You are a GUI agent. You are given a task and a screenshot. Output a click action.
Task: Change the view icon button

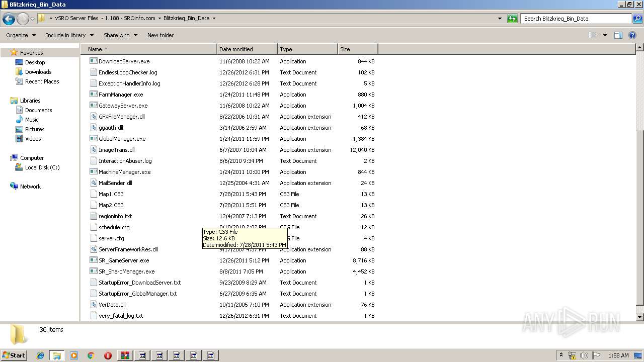pos(593,35)
